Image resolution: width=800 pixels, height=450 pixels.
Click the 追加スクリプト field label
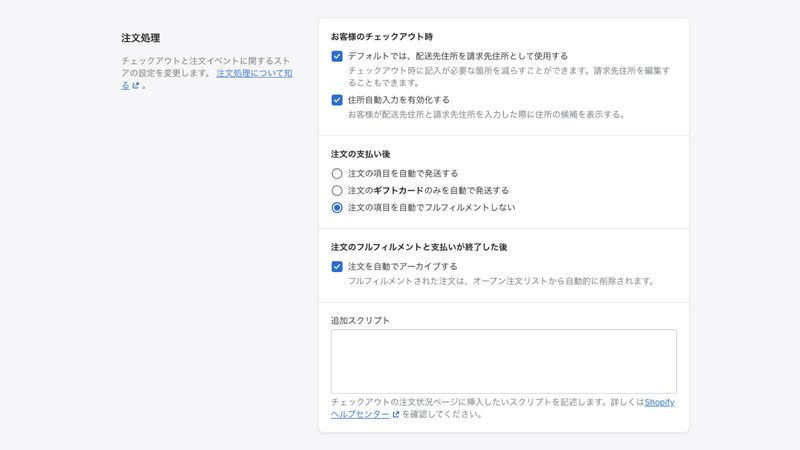point(360,320)
